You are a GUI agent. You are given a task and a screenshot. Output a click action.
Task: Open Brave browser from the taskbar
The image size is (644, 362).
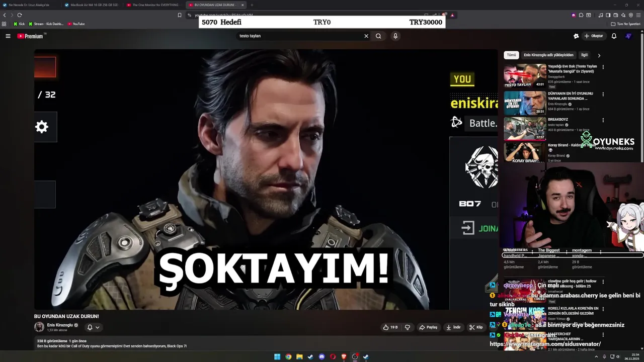[344, 357]
